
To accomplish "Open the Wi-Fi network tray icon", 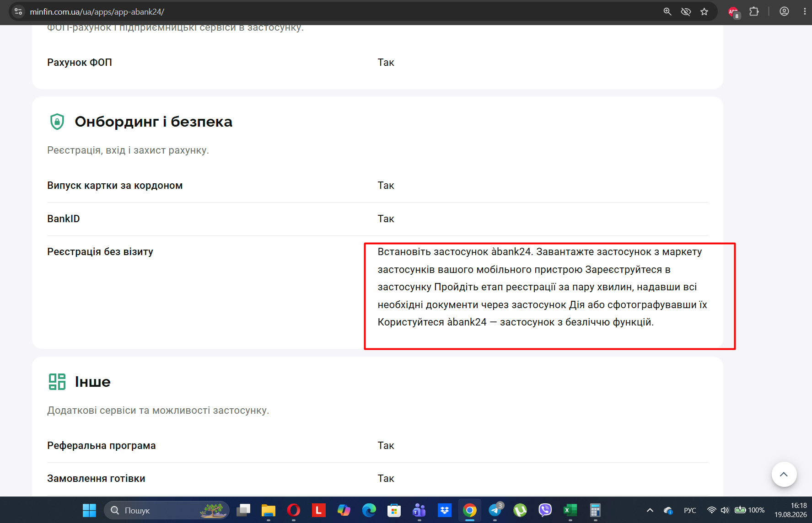I will pos(711,510).
